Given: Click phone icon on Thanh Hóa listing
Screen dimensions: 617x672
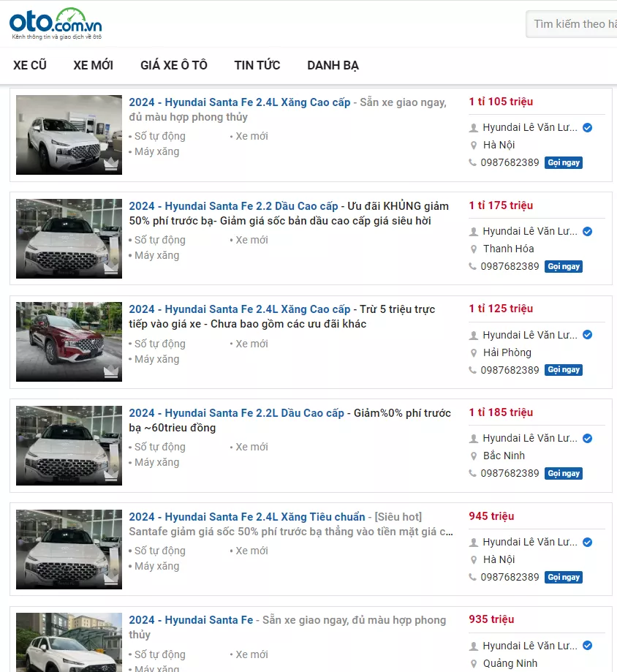Looking at the screenshot, I should coord(472,266).
